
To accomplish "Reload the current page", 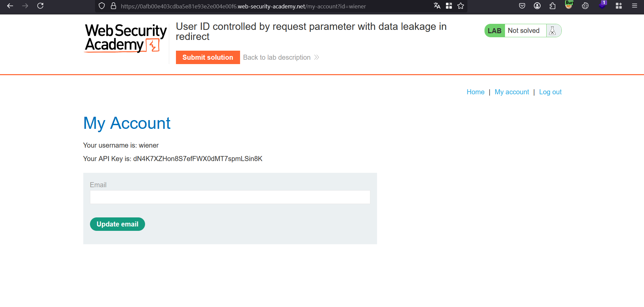I will coord(40,6).
